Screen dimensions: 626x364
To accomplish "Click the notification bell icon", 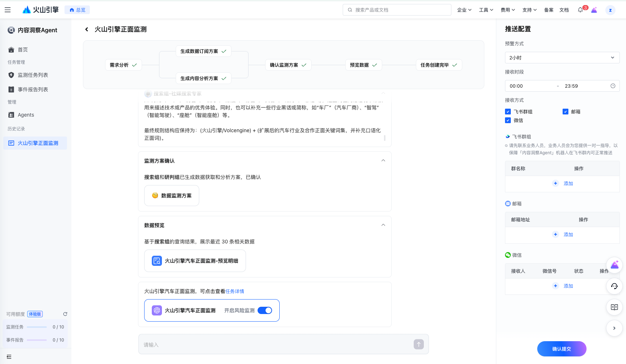I will pos(580,10).
